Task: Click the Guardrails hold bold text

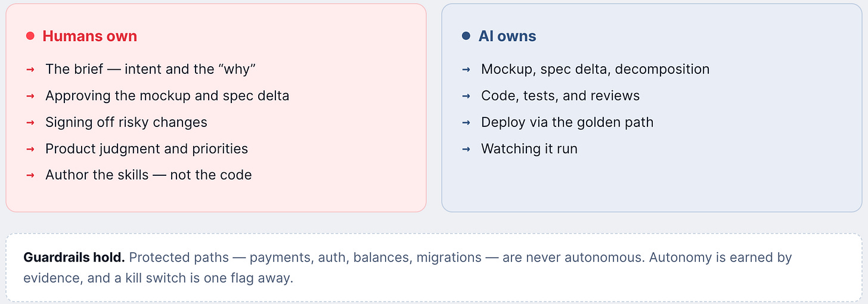Action: [x=74, y=258]
